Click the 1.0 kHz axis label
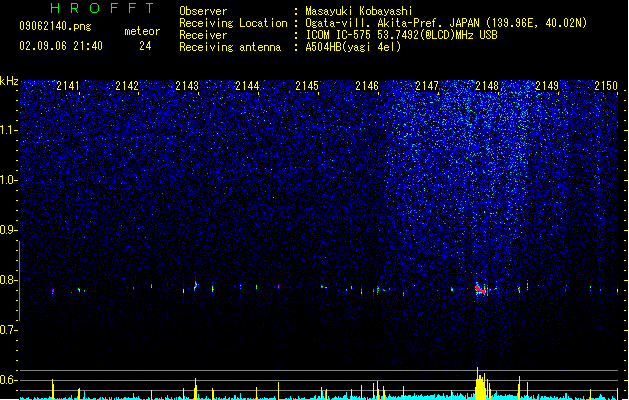The image size is (629, 400). (x=8, y=180)
